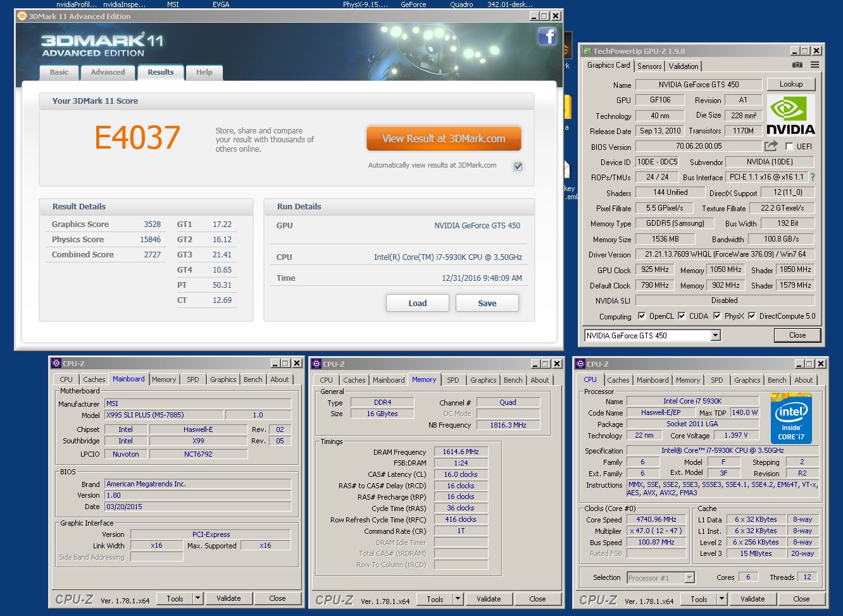
Task: Open the GPU-Z hamburger menu icon
Action: (815, 65)
